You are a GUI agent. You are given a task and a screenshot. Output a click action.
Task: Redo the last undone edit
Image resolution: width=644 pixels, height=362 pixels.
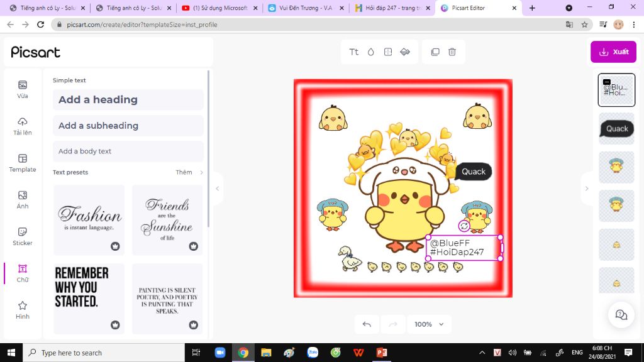[393, 324]
